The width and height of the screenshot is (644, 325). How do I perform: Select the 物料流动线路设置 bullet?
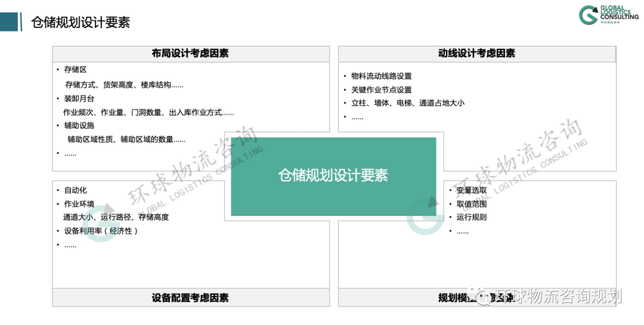point(381,76)
